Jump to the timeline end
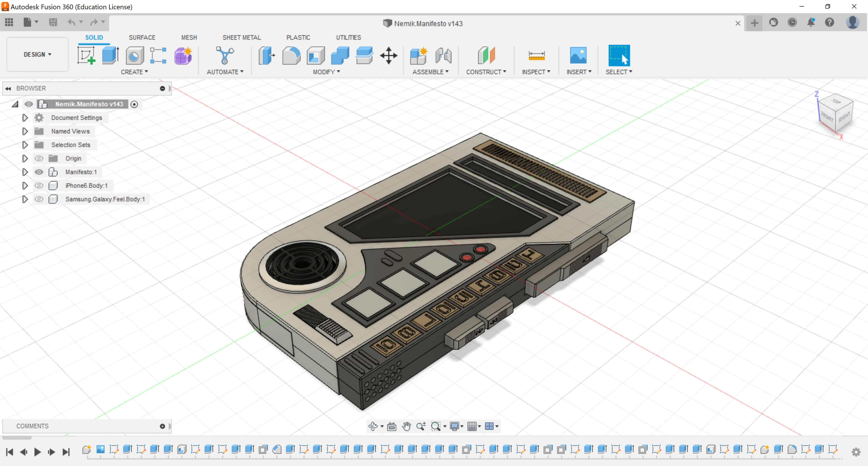 click(66, 452)
